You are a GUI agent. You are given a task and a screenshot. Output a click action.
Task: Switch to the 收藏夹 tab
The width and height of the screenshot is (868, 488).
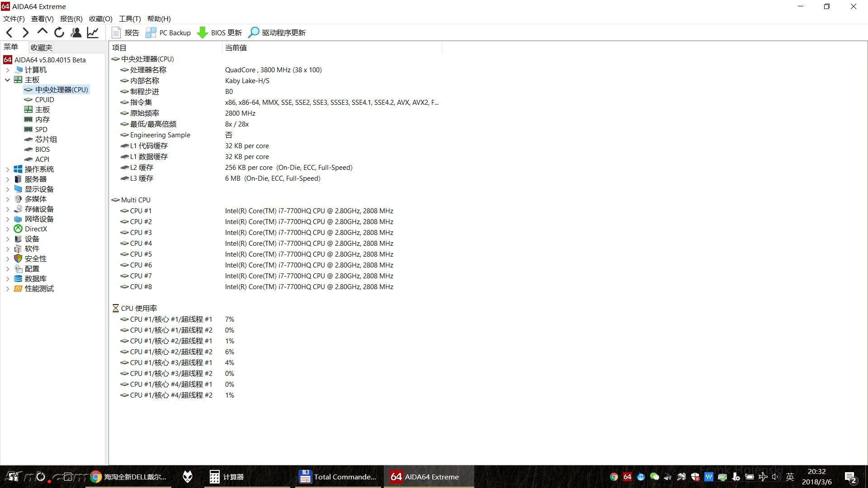(41, 47)
